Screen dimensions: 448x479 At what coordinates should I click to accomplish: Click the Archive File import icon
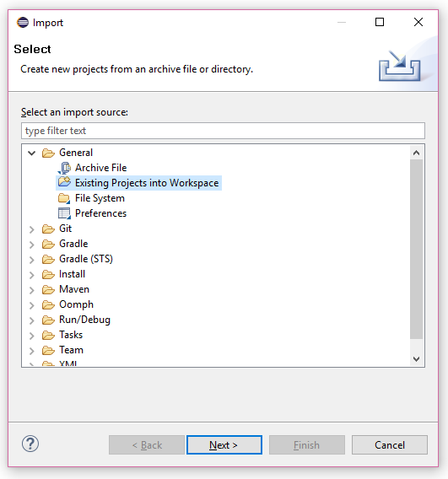(64, 168)
